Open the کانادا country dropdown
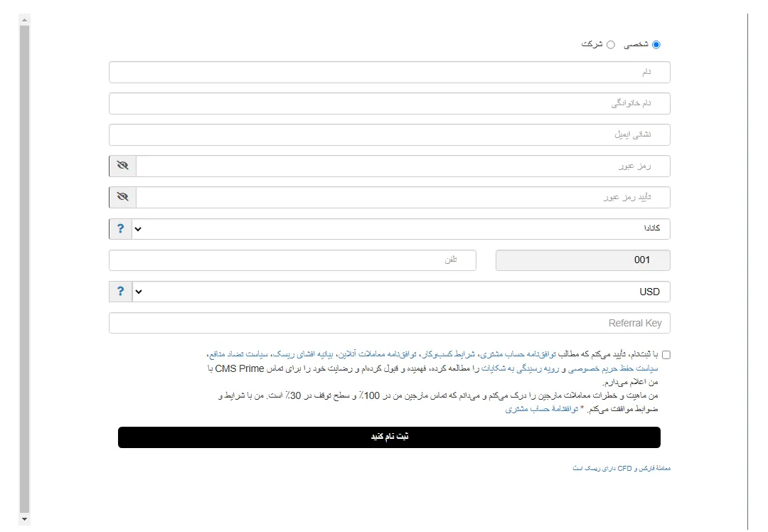Screen dimensions: 768x532 tap(398, 229)
